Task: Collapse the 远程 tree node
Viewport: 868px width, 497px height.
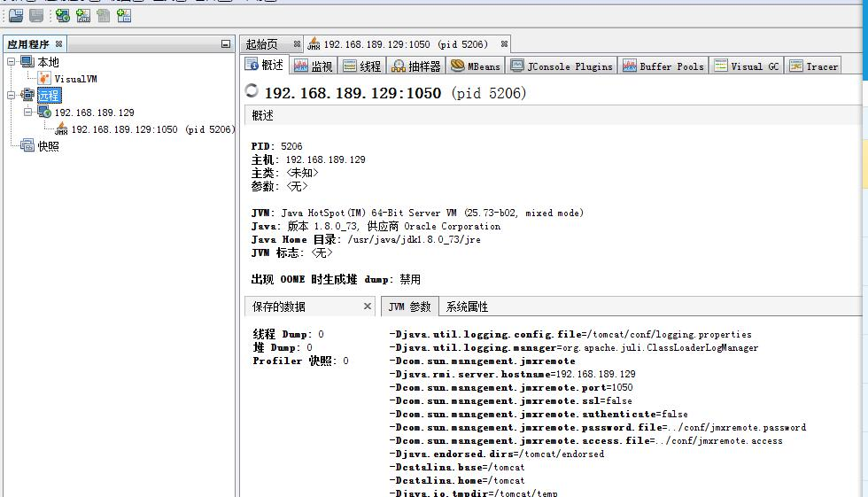Action: (11, 95)
